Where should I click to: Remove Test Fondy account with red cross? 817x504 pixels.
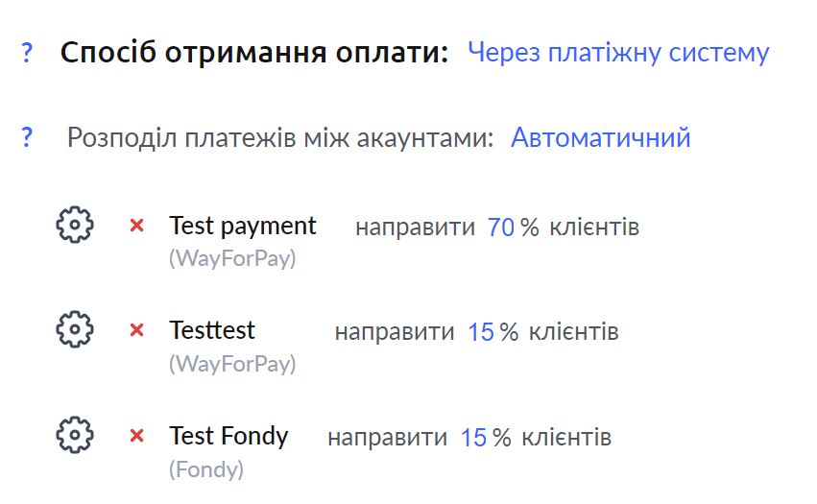[136, 435]
